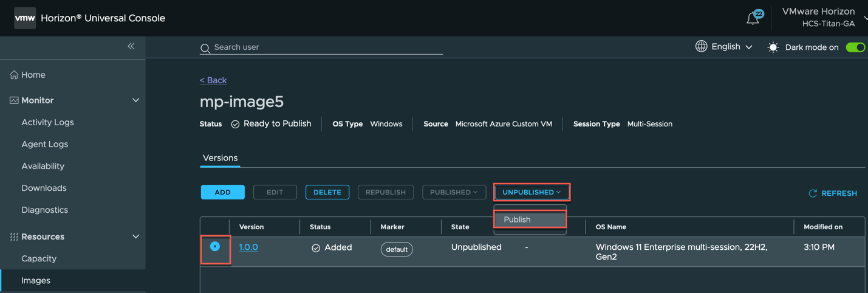868x293 pixels.
Task: Collapse the Resources section chevron
Action: [x=135, y=236]
